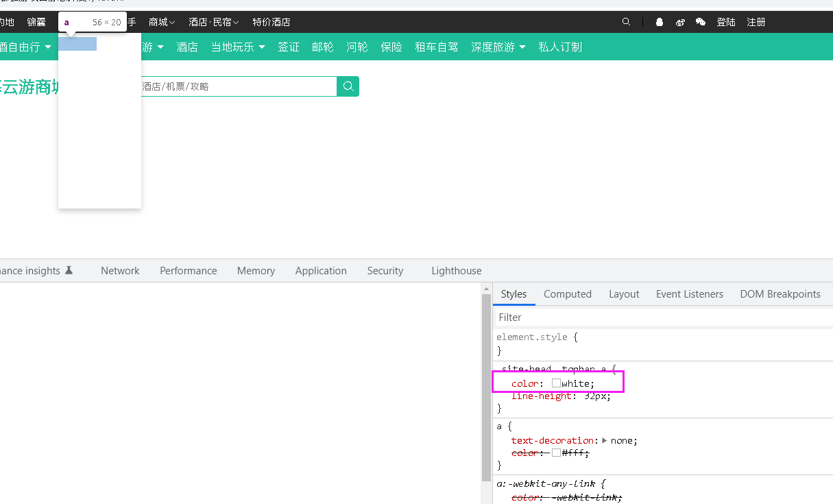Open the Network panel tab
The width and height of the screenshot is (833, 504).
[120, 271]
